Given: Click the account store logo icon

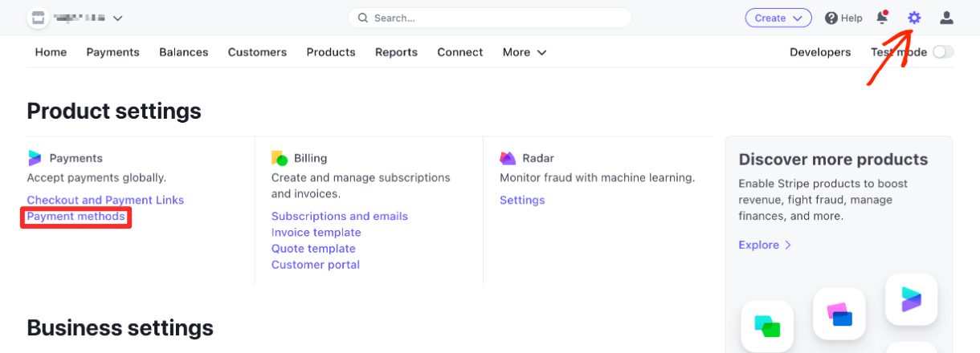Looking at the screenshot, I should [38, 17].
